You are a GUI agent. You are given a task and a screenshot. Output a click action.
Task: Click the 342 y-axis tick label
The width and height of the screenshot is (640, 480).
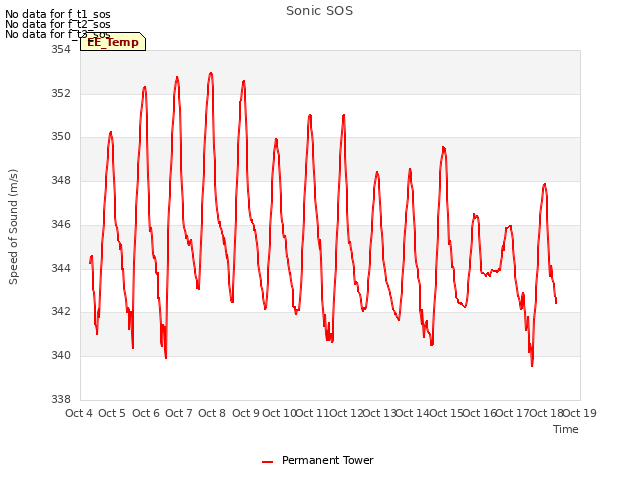coord(61,311)
